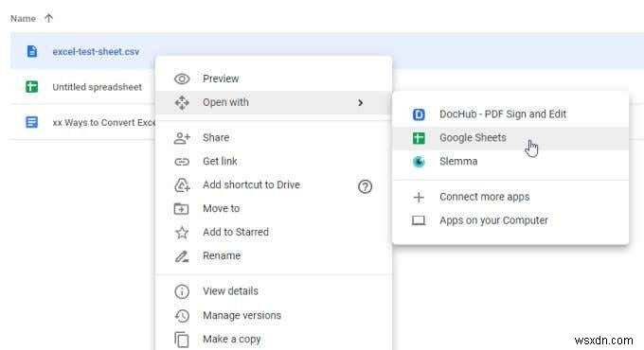
Task: Open View details entry
Action: [x=274, y=291]
